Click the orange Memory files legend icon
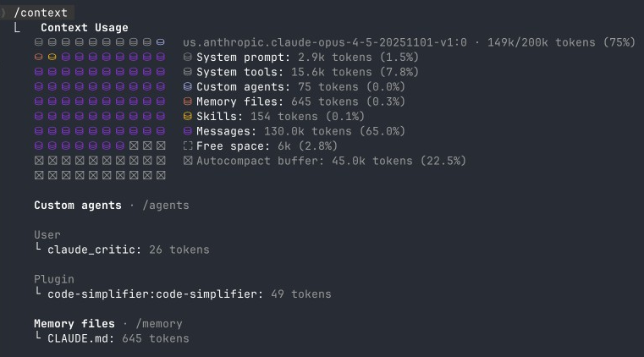644x357 pixels. point(188,102)
